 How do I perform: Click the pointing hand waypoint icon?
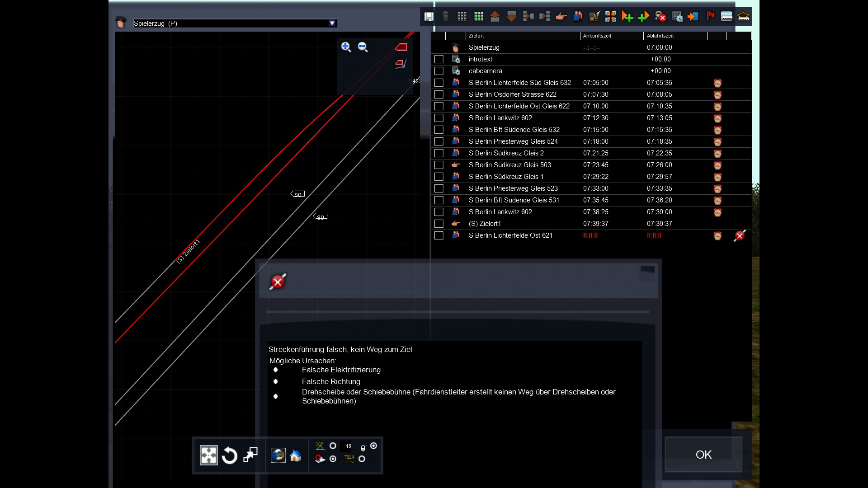click(561, 17)
